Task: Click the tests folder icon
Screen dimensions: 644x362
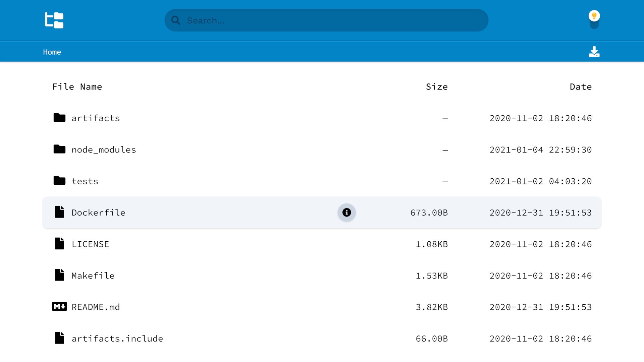Action: (x=59, y=181)
